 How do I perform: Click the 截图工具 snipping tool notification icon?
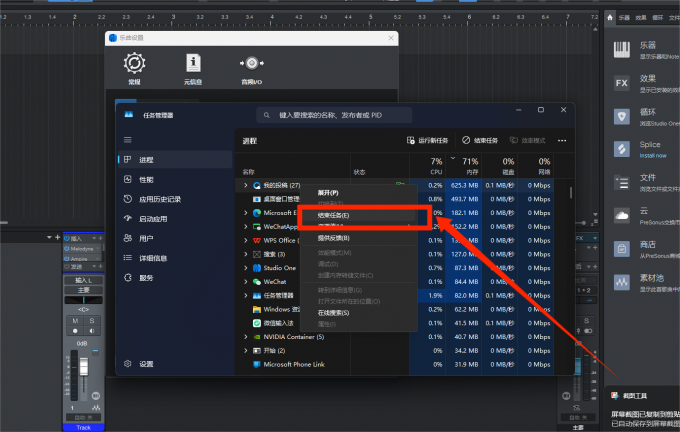click(615, 396)
